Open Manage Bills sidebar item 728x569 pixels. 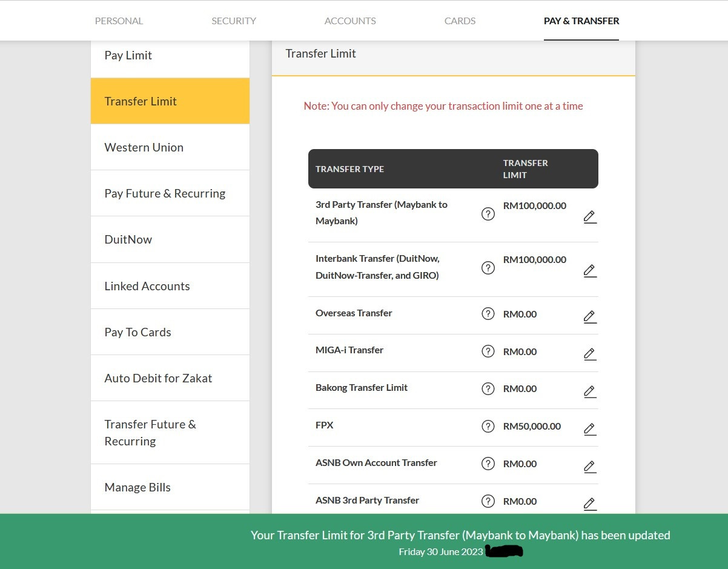pyautogui.click(x=170, y=487)
